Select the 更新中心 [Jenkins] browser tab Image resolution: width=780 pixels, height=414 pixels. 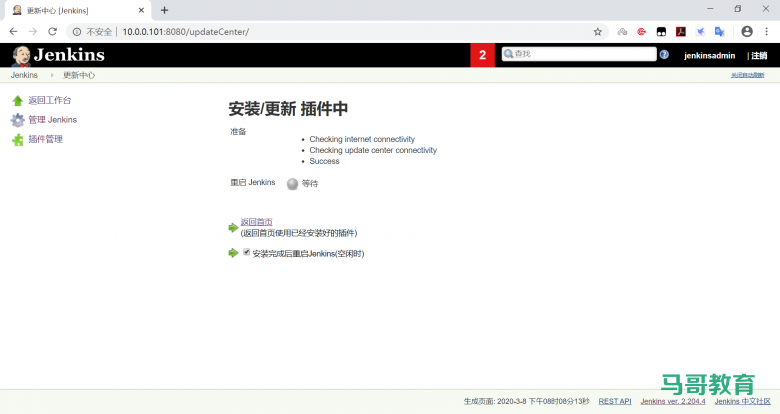click(77, 10)
